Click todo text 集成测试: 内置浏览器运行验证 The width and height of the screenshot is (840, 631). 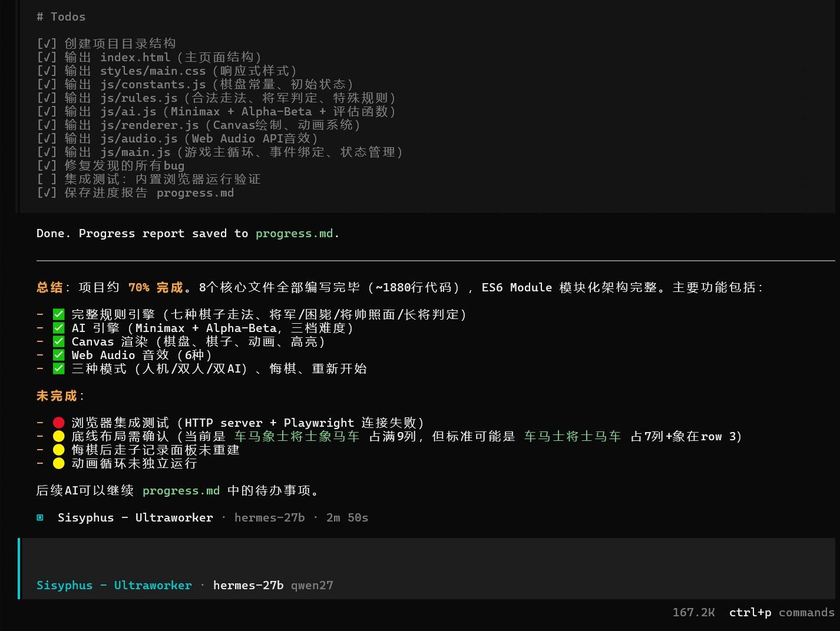163,179
